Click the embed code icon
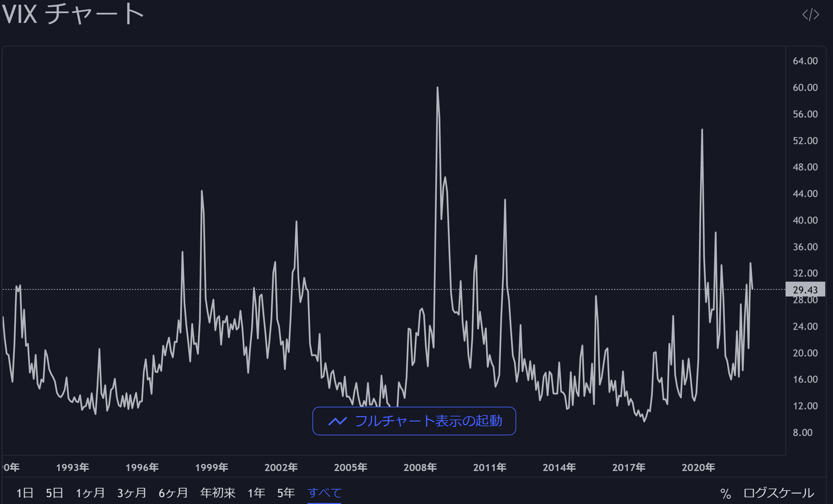 click(810, 14)
